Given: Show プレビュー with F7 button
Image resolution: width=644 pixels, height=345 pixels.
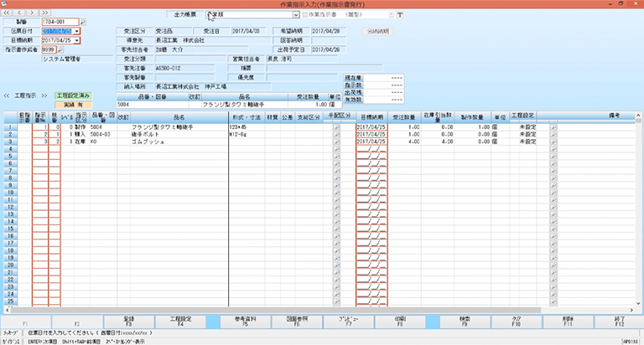Looking at the screenshot, I should (x=349, y=322).
